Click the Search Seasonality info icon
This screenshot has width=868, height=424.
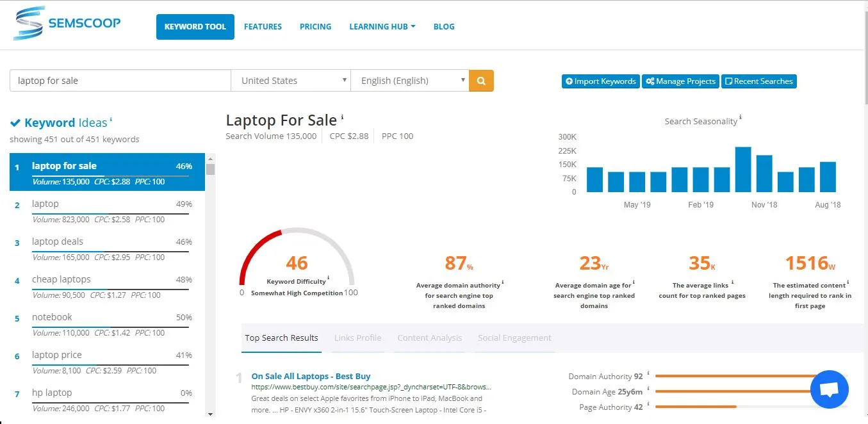741,117
